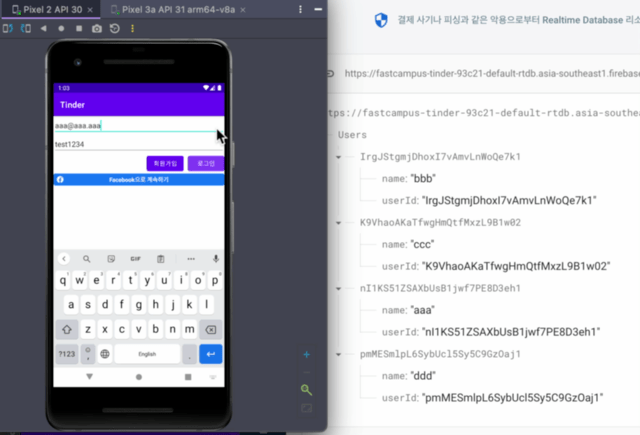640x435 pixels.
Task: Take emulator screenshot with camera icon
Action: coord(97,29)
